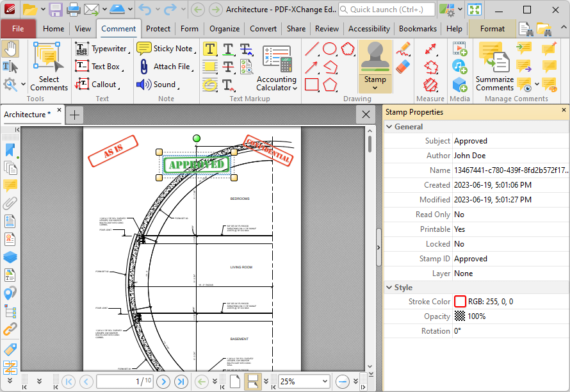The width and height of the screenshot is (570, 392).
Task: Open Summarize Comments
Action: 494,66
